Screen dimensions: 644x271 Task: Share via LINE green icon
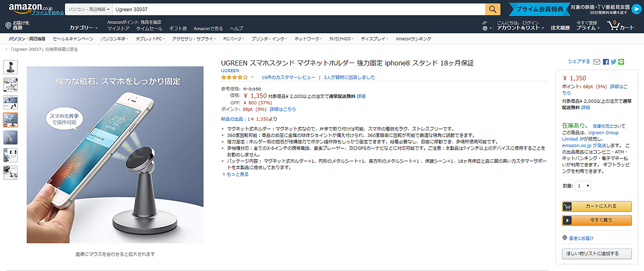point(621,62)
